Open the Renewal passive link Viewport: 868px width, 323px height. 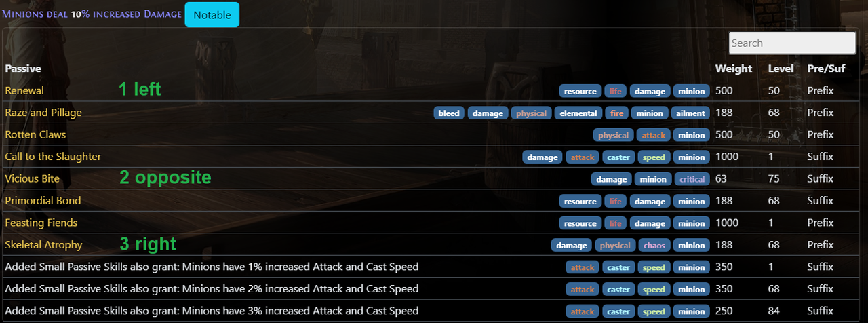pos(24,90)
